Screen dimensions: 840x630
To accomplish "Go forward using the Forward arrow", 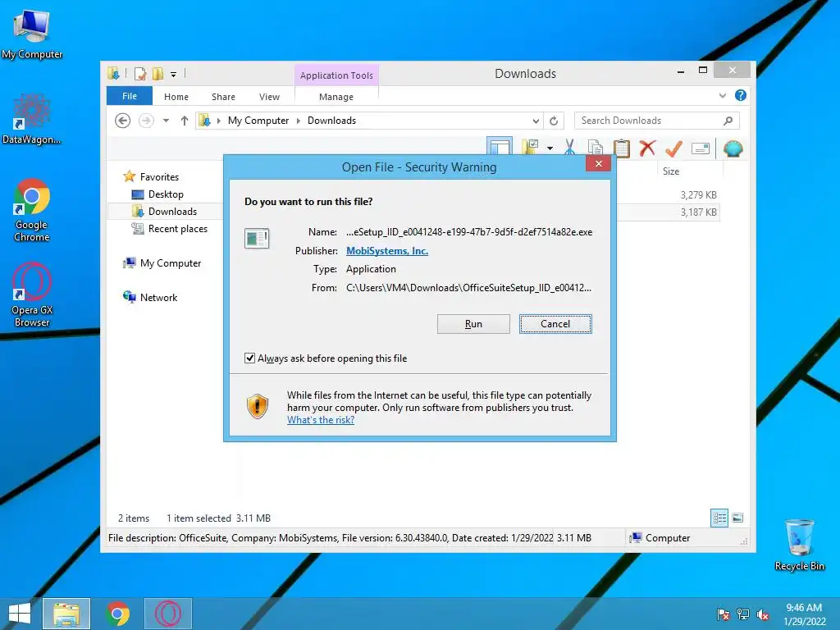I will click(x=146, y=121).
